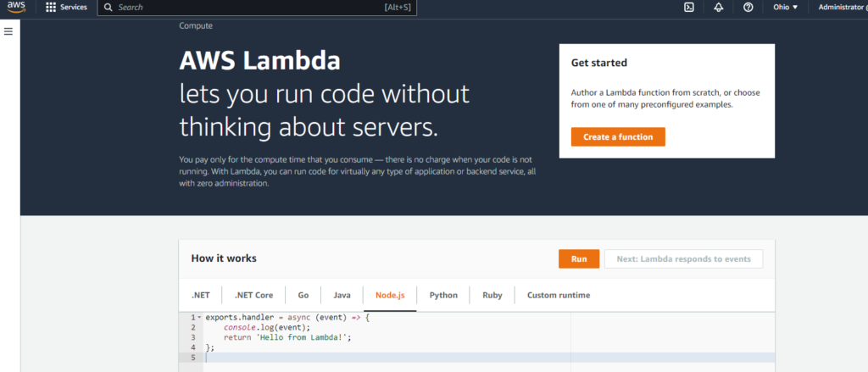The image size is (868, 372).
Task: Click the return 'Hello from Lambda!' line
Action: tap(287, 336)
